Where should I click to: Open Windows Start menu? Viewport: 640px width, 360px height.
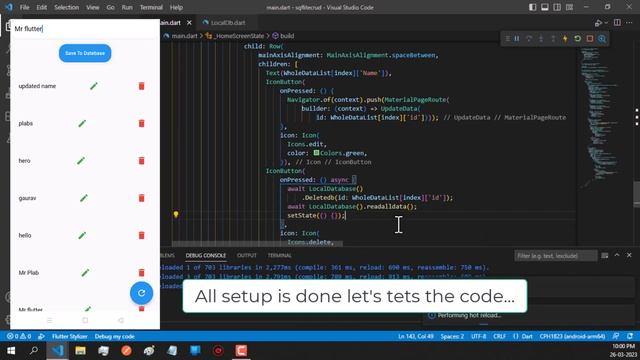pos(11,351)
